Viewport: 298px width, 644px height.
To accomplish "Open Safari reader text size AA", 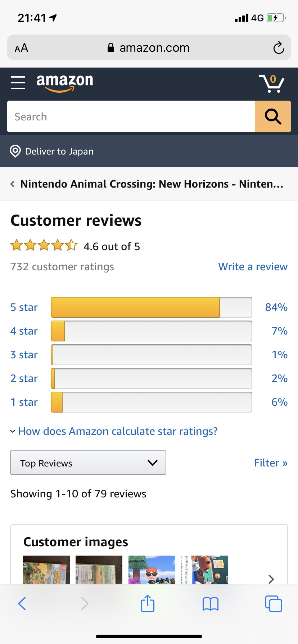I will pyautogui.click(x=22, y=48).
